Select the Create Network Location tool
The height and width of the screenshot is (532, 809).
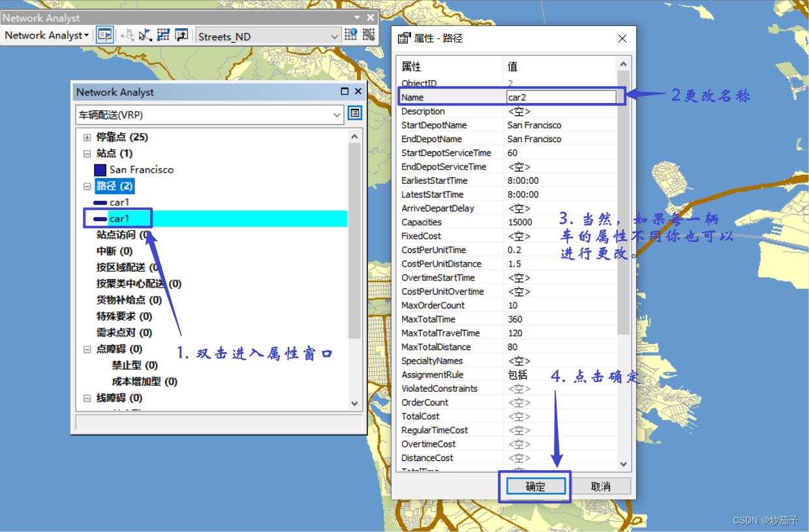click(129, 35)
